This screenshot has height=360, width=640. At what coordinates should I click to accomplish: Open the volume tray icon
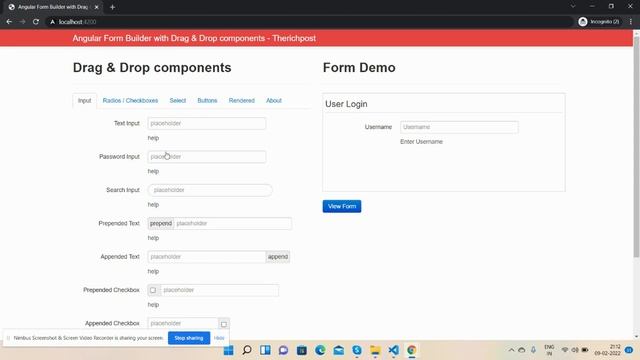(x=575, y=350)
